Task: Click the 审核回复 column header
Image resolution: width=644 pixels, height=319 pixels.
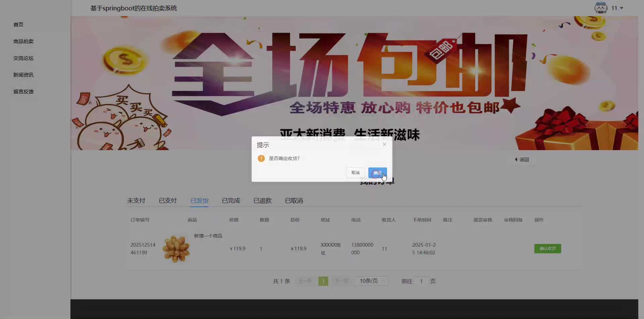Action: click(x=513, y=220)
